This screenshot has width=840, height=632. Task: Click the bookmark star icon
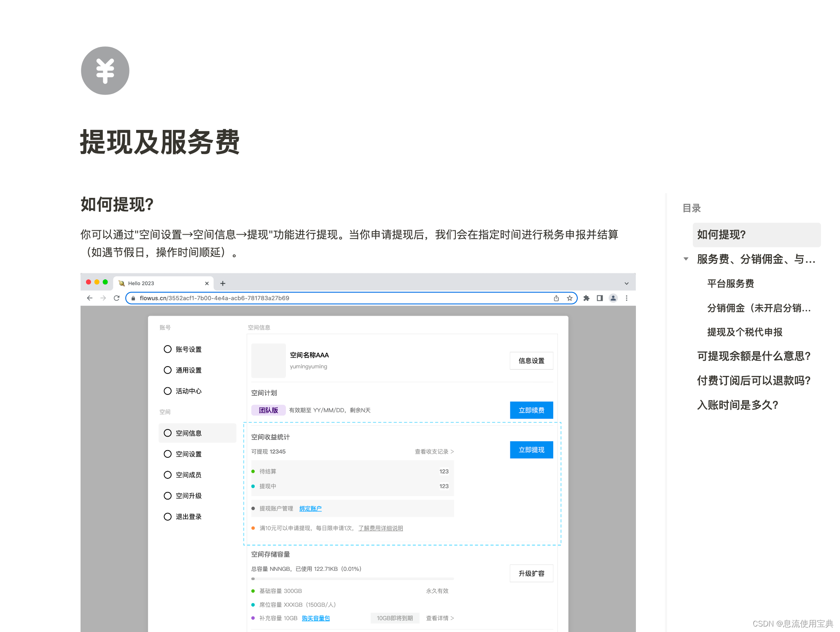[x=569, y=298]
